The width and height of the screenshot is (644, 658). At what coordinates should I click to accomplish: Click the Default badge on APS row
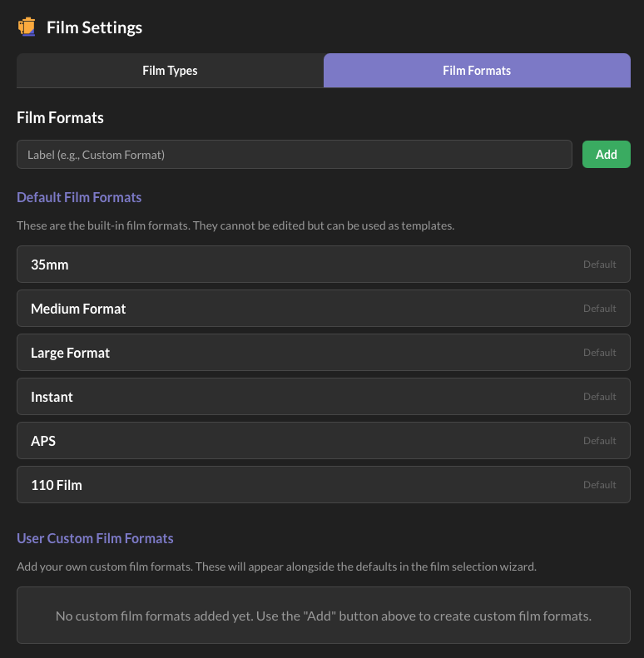pos(599,441)
